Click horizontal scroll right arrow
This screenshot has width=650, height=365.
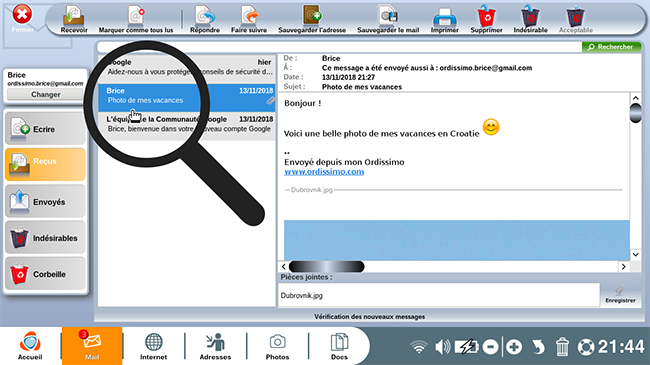click(624, 267)
